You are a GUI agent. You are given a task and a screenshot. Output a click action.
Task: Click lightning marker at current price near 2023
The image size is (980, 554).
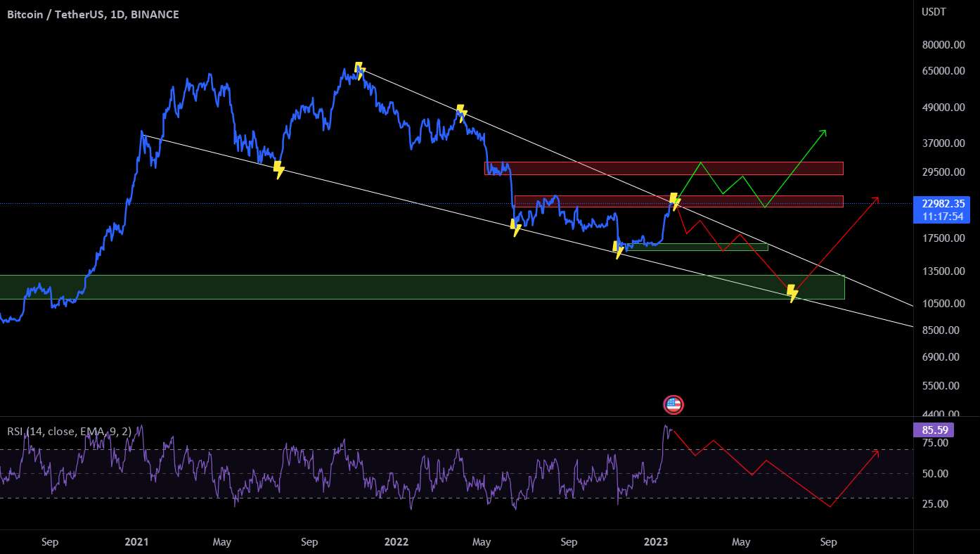pyautogui.click(x=675, y=201)
